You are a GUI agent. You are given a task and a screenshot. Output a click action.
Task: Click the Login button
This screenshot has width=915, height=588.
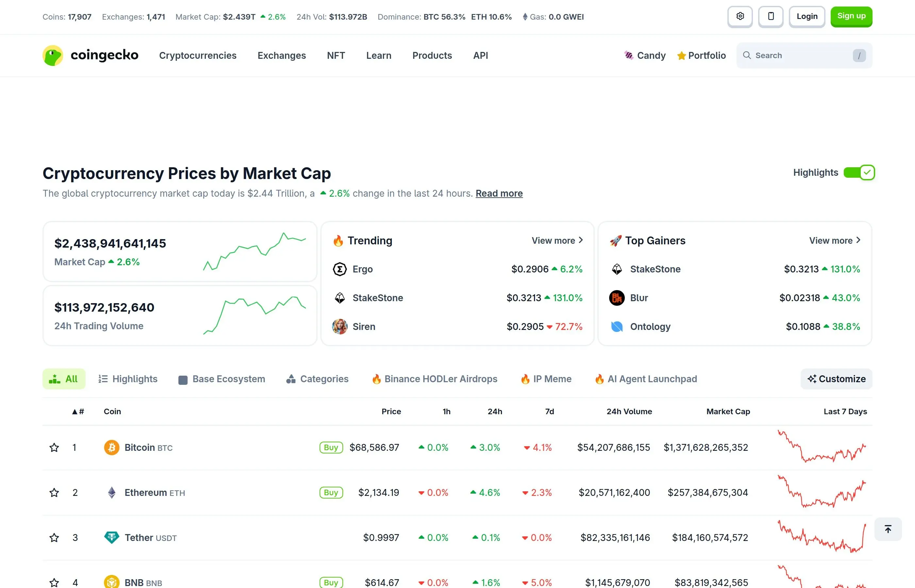click(807, 16)
